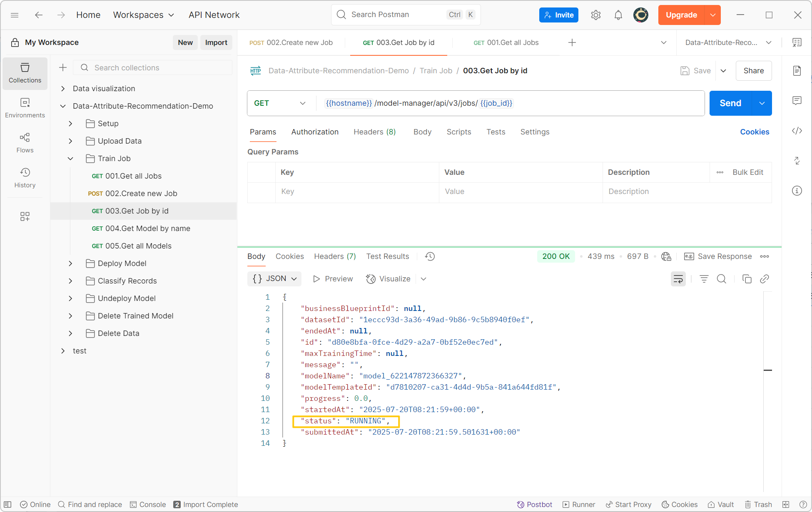Open the configure workspace sidebar grid icon
Screen dimensions: 812x512
coord(25,216)
